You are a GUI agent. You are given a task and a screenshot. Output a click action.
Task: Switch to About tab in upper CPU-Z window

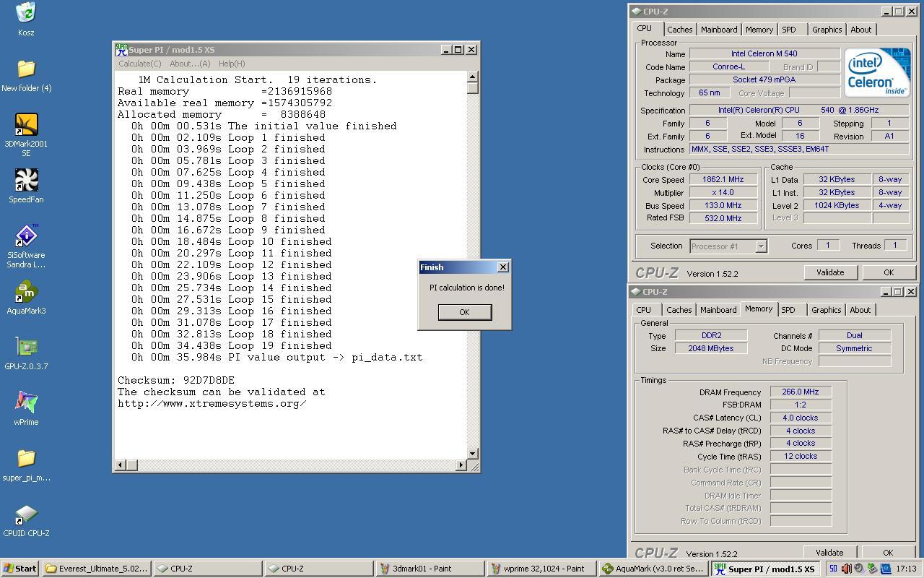click(860, 30)
